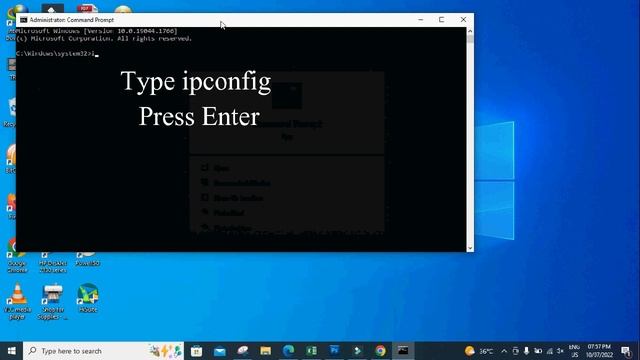640x360 pixels.
Task: Open the search highlights doodle in the search box
Action: pyautogui.click(x=165, y=351)
